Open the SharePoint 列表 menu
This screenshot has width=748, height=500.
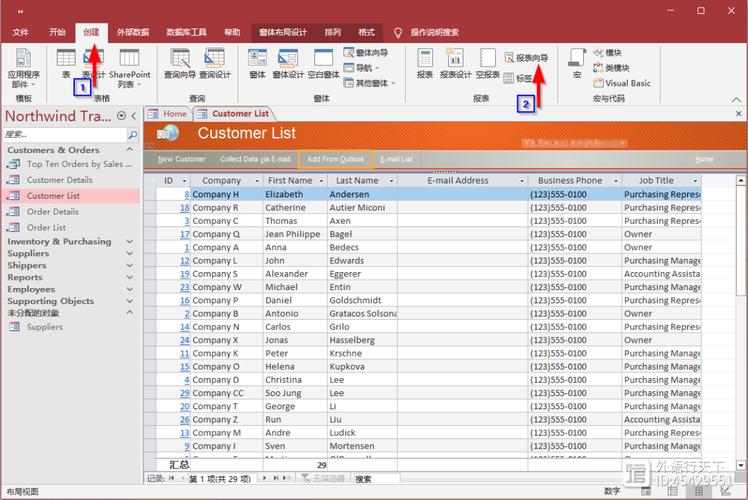coord(129,68)
